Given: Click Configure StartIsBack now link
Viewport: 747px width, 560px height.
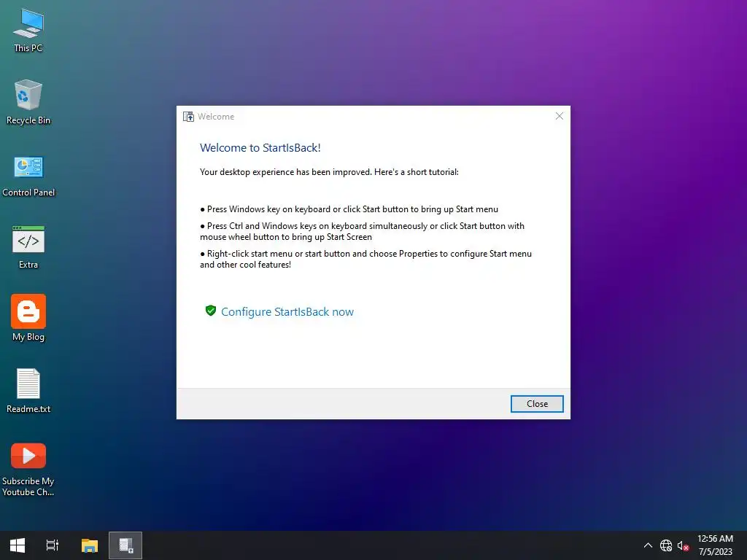Looking at the screenshot, I should 287,312.
